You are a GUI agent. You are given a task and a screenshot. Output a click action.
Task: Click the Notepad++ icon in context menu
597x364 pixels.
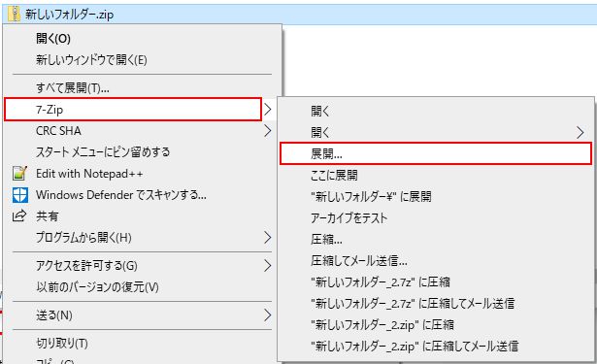point(19,173)
